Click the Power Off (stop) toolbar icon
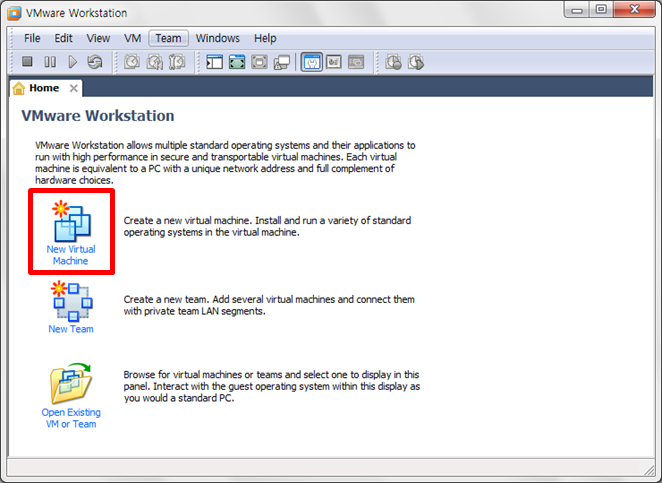This screenshot has width=662, height=483. (27, 62)
